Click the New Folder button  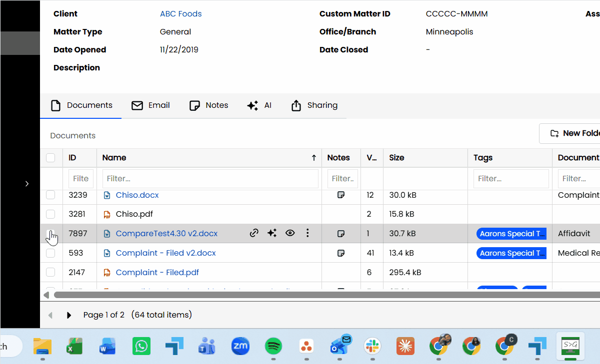tap(569, 133)
